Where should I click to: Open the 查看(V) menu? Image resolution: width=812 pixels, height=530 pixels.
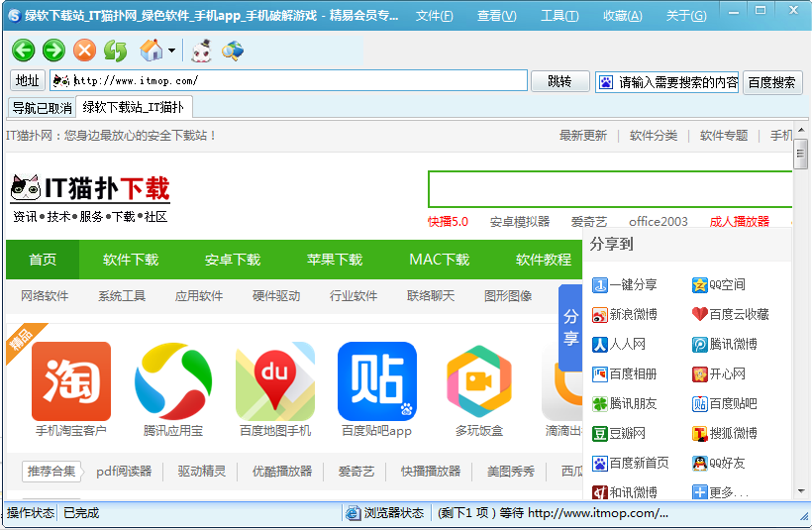pyautogui.click(x=497, y=16)
